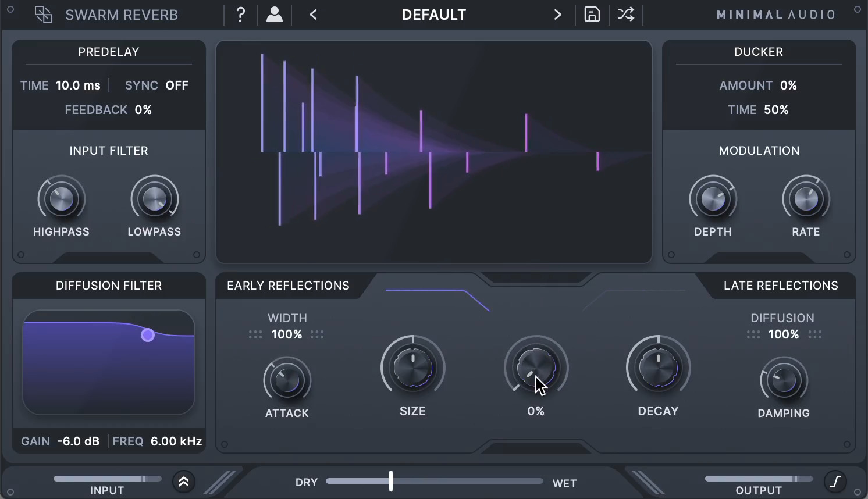Open the help question mark icon
Screen dimensions: 868x499
pos(241,15)
